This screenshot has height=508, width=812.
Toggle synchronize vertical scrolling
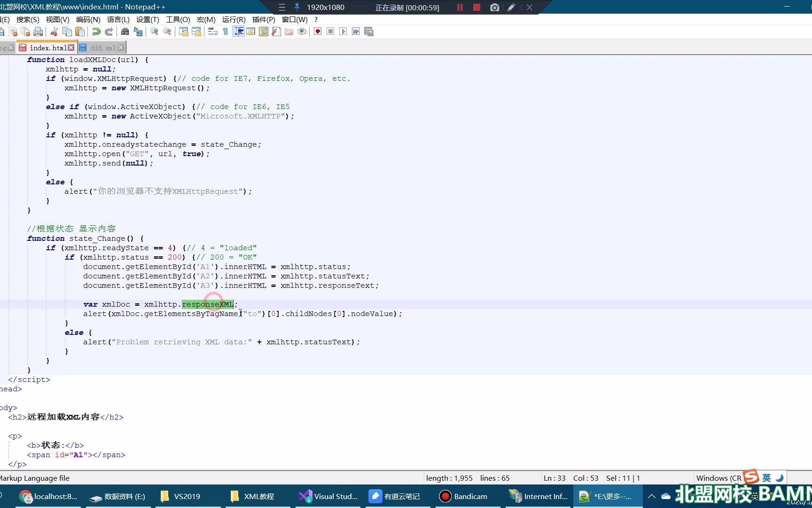coord(183,32)
